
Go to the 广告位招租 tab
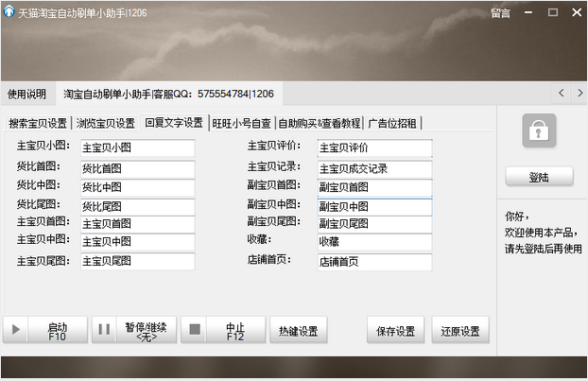click(x=393, y=123)
